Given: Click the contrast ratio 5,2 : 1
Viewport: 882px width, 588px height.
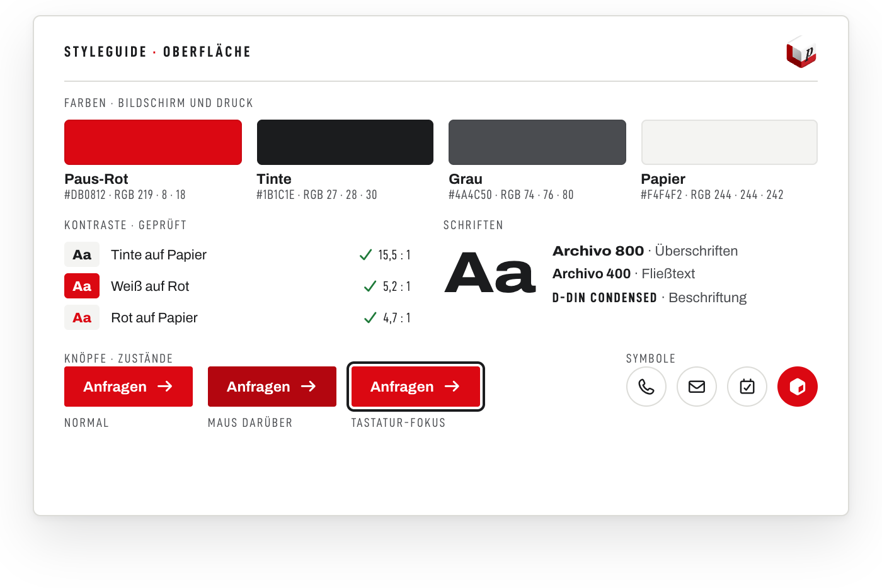Looking at the screenshot, I should (397, 286).
